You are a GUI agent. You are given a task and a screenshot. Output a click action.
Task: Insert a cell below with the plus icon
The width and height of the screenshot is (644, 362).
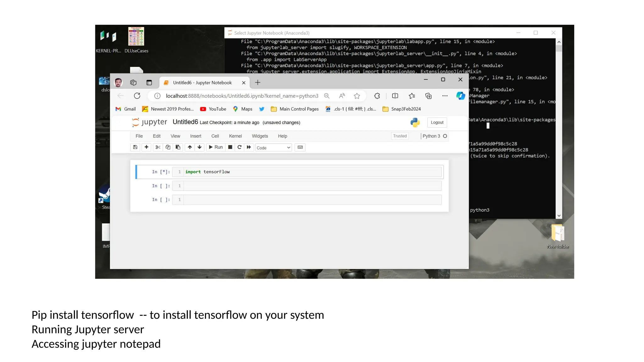click(147, 147)
